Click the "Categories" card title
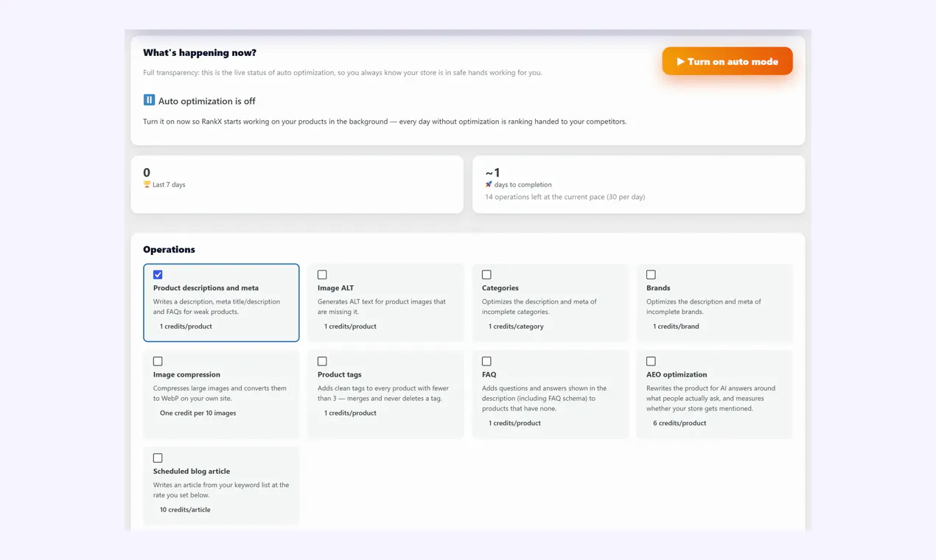Screen dimensions: 936x560 point(500,288)
